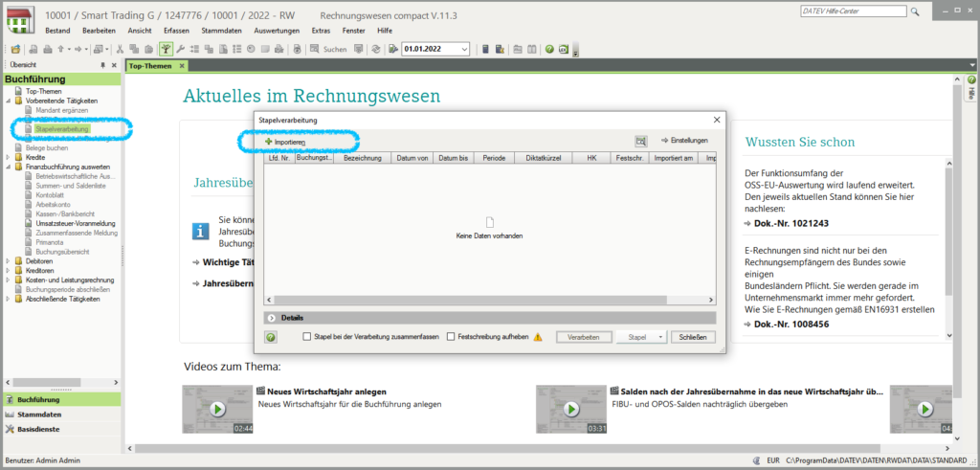Click the green help question mark in toolbar
980x470 pixels.
(x=549, y=49)
